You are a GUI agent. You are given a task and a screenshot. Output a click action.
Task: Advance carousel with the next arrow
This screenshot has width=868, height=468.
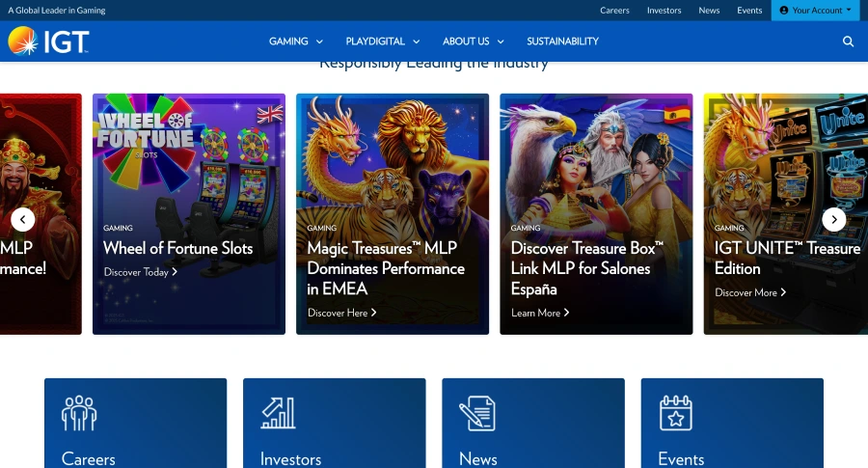(834, 220)
